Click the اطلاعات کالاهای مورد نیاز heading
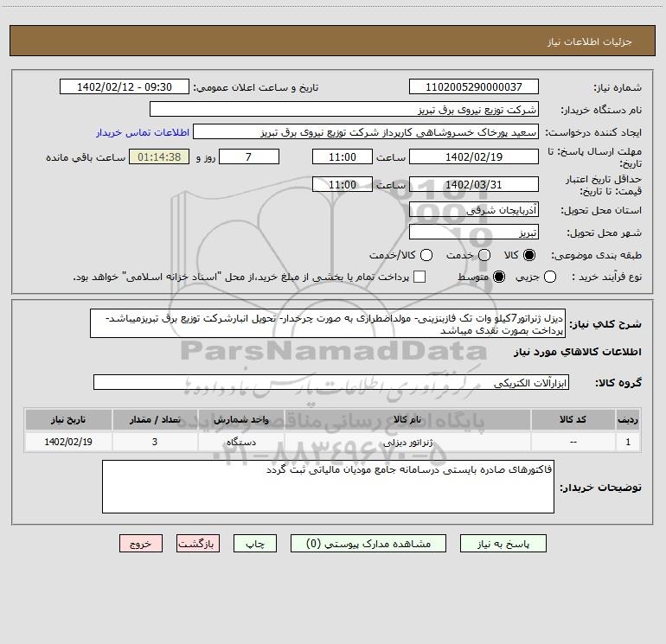 [577, 352]
